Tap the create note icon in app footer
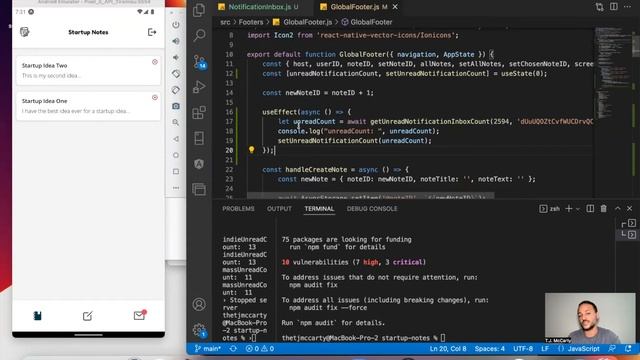The height and width of the screenshot is (360, 640). pyautogui.click(x=88, y=316)
